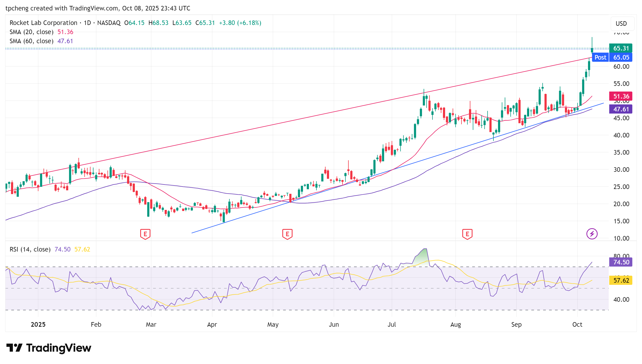Click the earnings marker near May
This screenshot has height=364, width=642.
point(287,234)
